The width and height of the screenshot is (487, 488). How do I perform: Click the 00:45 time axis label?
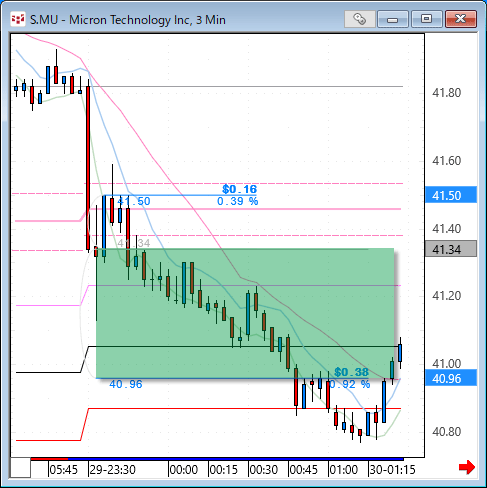304,470
